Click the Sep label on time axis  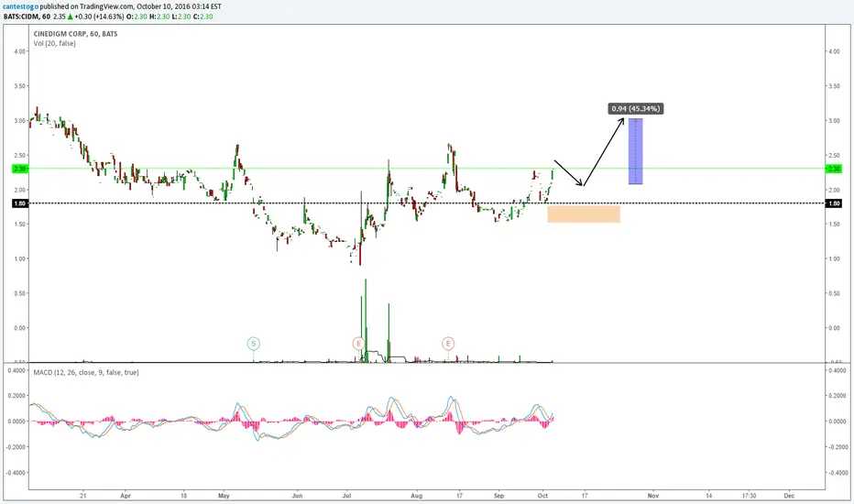(x=498, y=496)
